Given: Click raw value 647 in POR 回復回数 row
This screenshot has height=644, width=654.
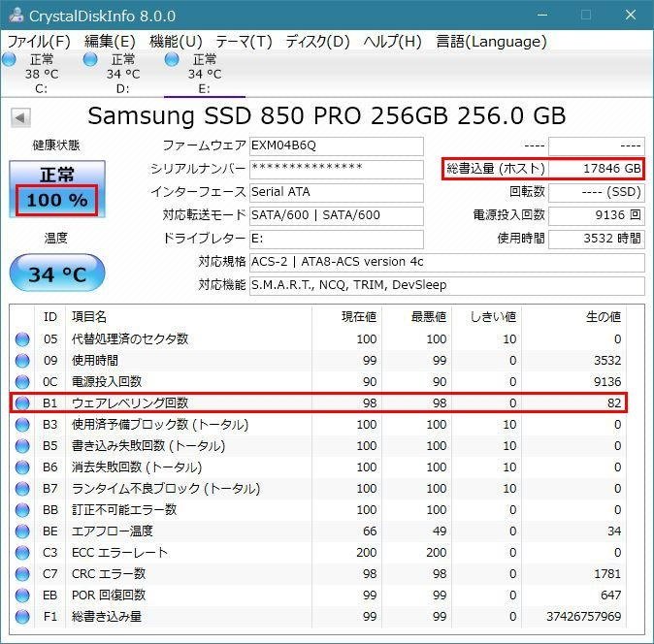Looking at the screenshot, I should (611, 596).
